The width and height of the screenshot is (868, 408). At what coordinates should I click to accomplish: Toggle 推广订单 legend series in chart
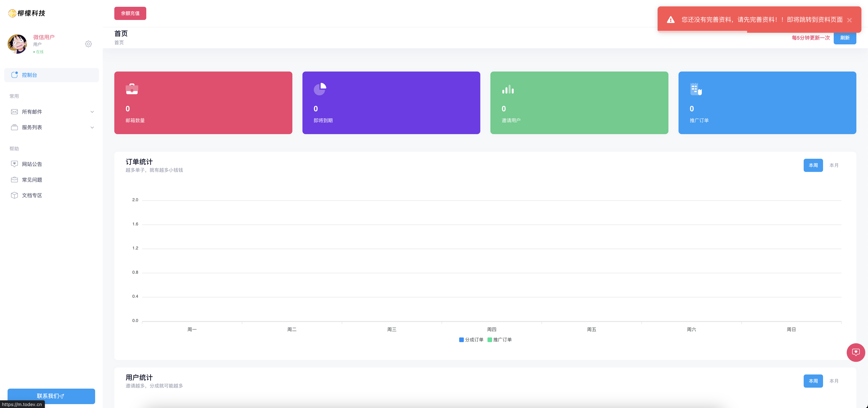pos(499,340)
